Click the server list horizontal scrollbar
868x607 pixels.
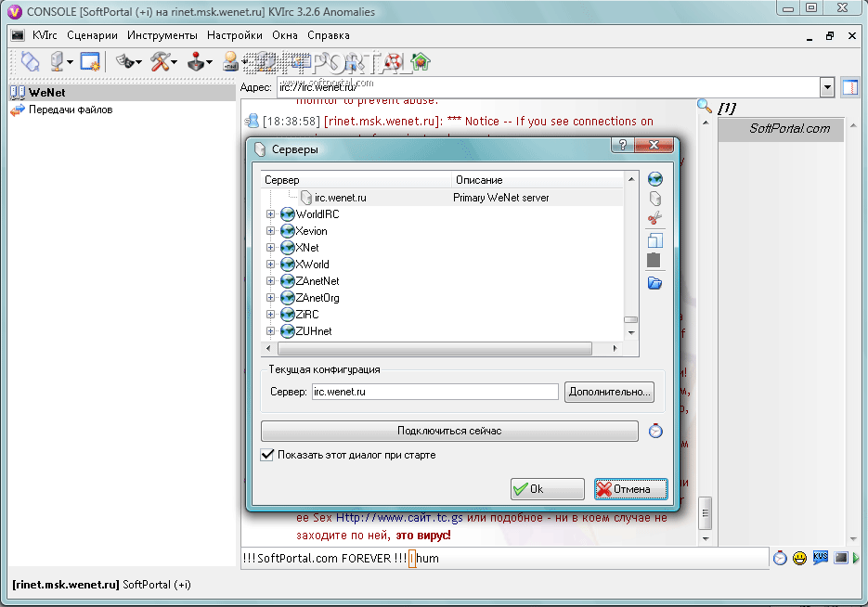[x=435, y=349]
